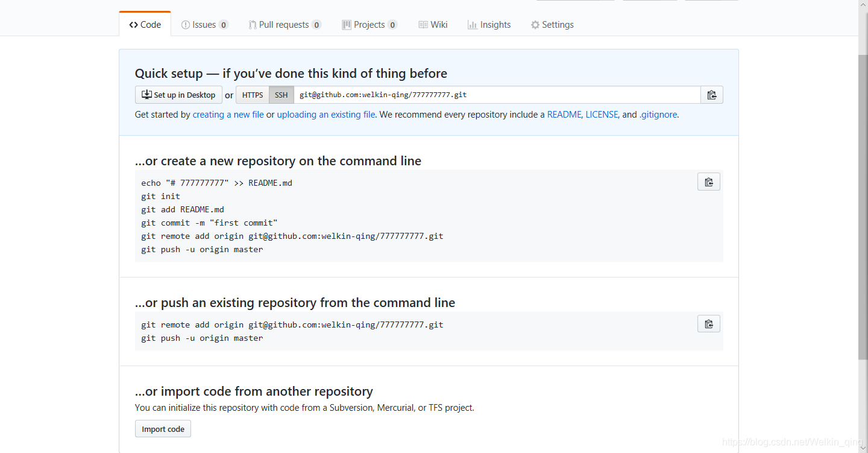Copy the new repository commands
868x453 pixels.
coord(709,182)
